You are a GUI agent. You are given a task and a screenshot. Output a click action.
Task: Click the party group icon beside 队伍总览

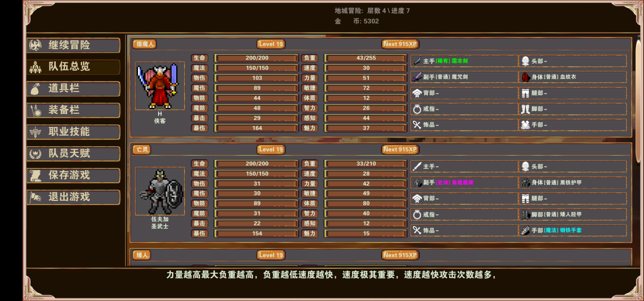36,67
